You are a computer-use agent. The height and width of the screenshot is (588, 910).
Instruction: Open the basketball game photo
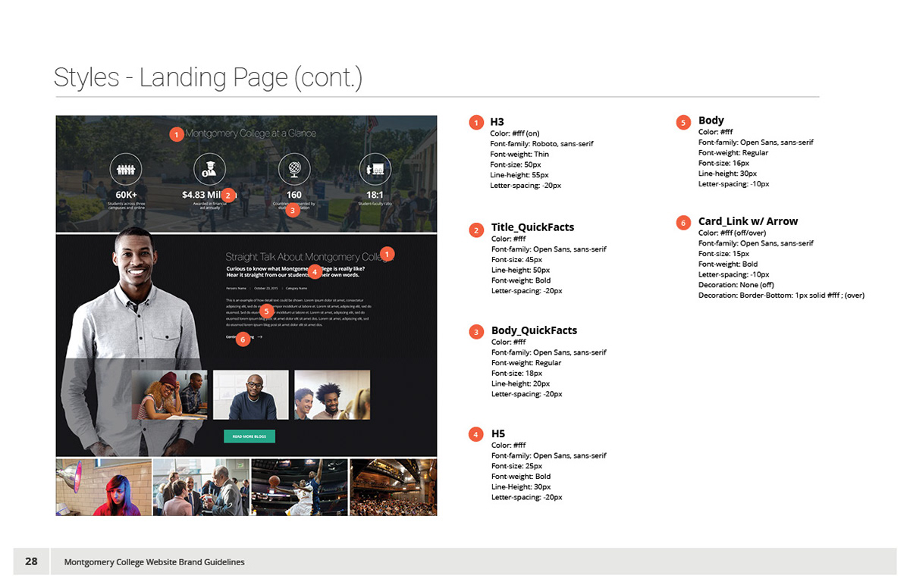pyautogui.click(x=300, y=487)
